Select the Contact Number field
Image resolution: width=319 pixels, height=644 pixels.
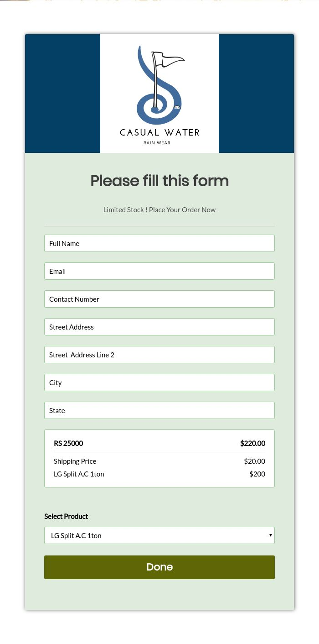159,299
